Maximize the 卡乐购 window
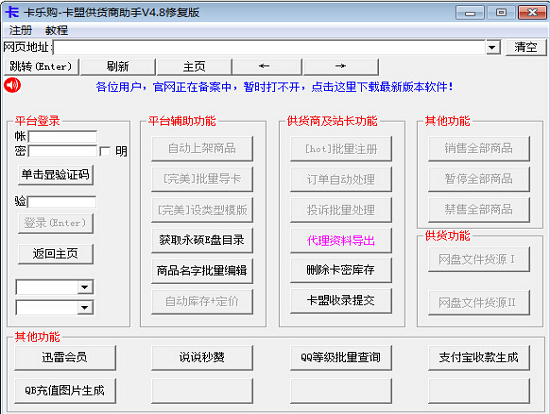Screen dimensions: 550x414 [501, 13]
